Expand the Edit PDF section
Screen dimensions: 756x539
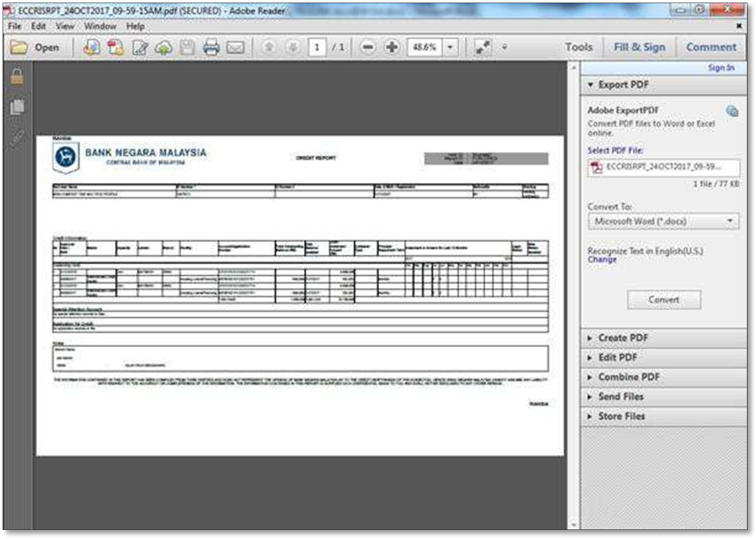(663, 358)
